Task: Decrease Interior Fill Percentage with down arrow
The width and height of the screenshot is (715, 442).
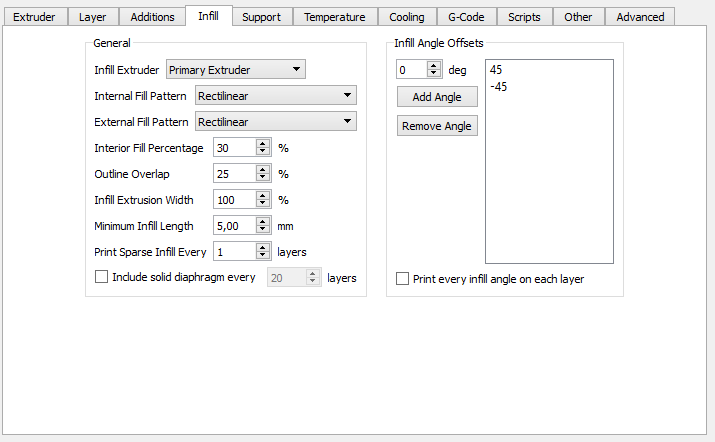Action: click(263, 152)
